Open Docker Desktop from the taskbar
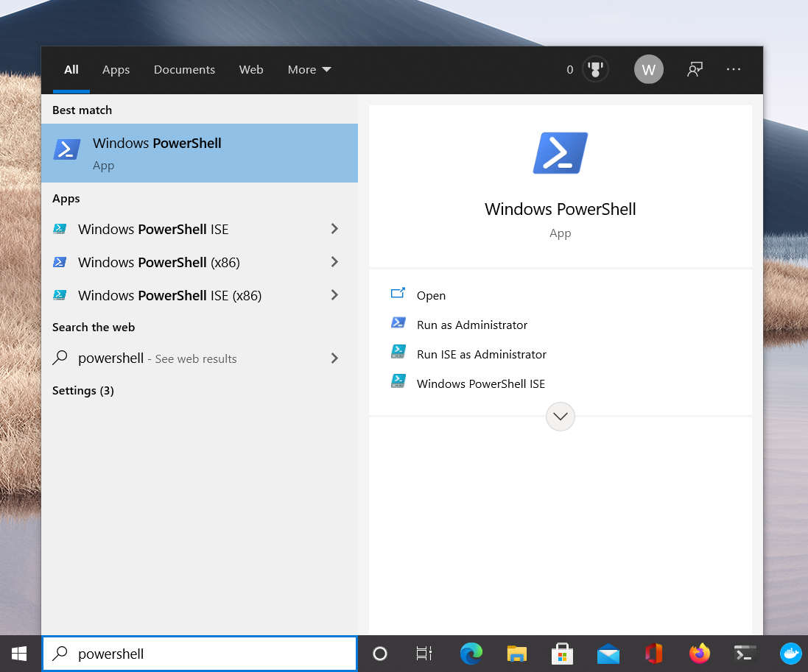 (791, 654)
